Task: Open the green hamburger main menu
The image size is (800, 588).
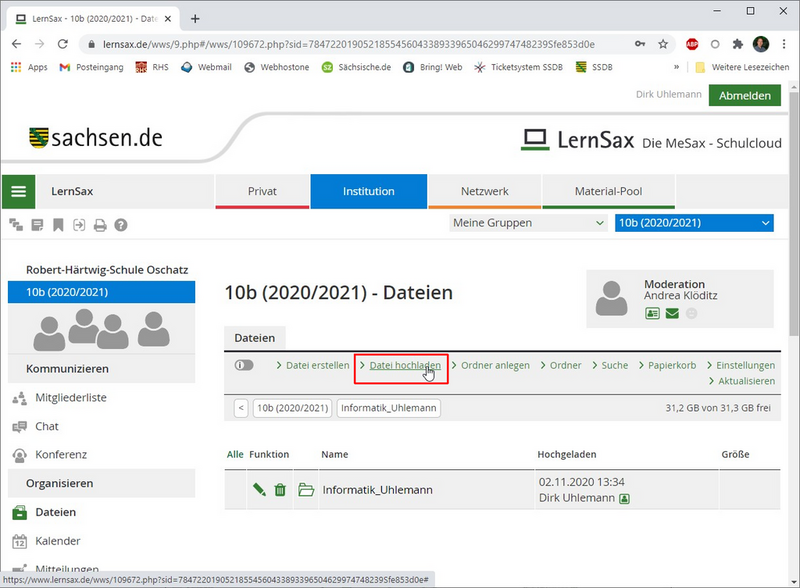Action: (x=18, y=191)
